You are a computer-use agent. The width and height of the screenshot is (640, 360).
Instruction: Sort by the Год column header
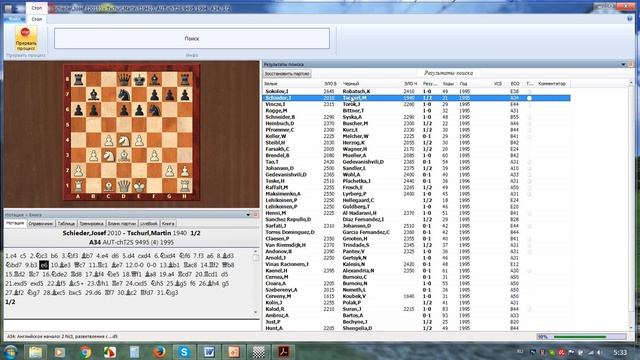[x=463, y=84]
